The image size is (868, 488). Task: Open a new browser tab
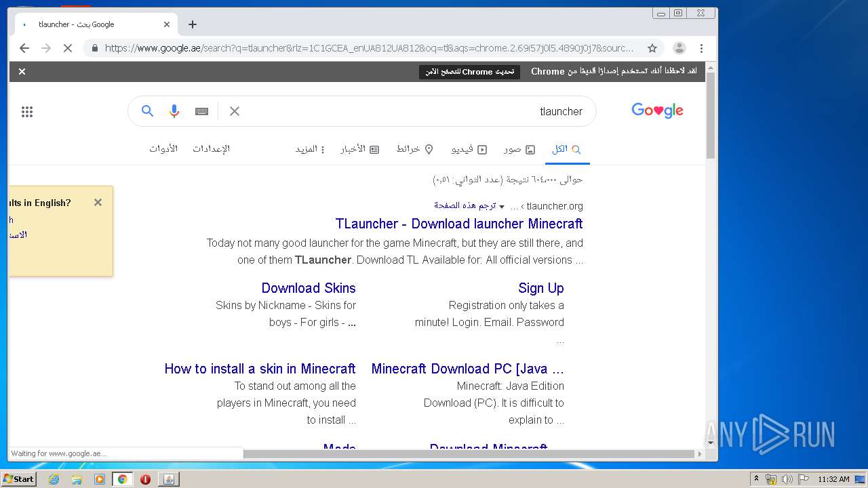click(193, 24)
